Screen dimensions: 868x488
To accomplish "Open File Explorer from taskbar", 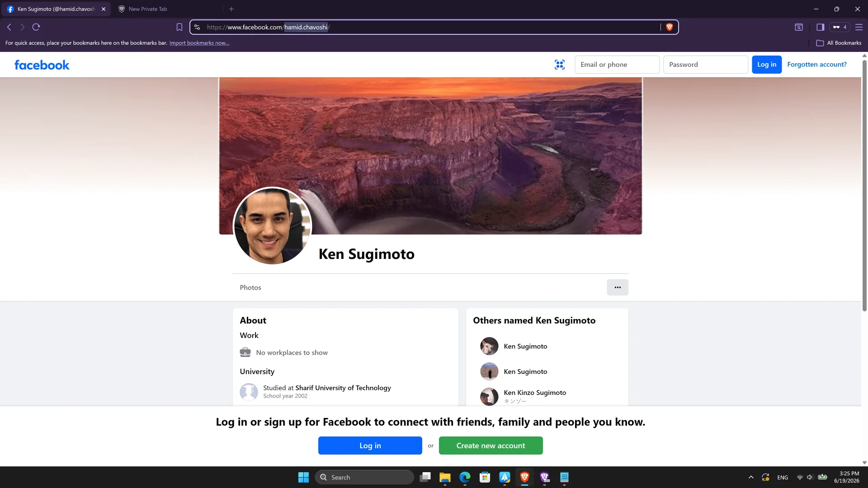I will pos(445,477).
